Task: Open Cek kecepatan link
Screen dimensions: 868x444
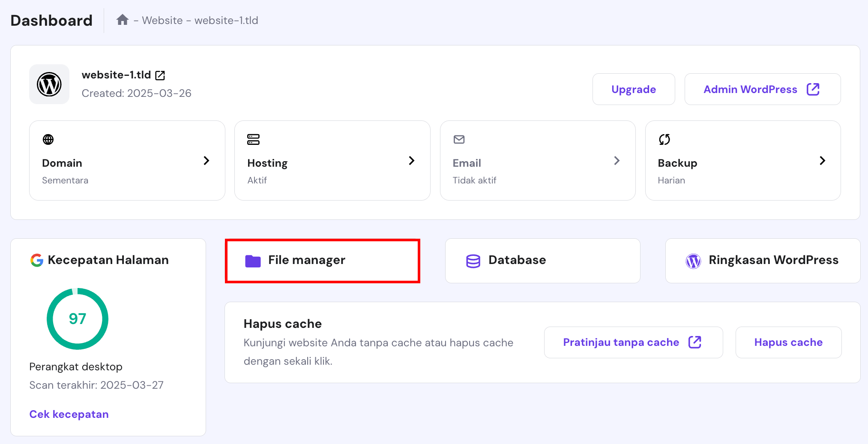Action: [69, 414]
